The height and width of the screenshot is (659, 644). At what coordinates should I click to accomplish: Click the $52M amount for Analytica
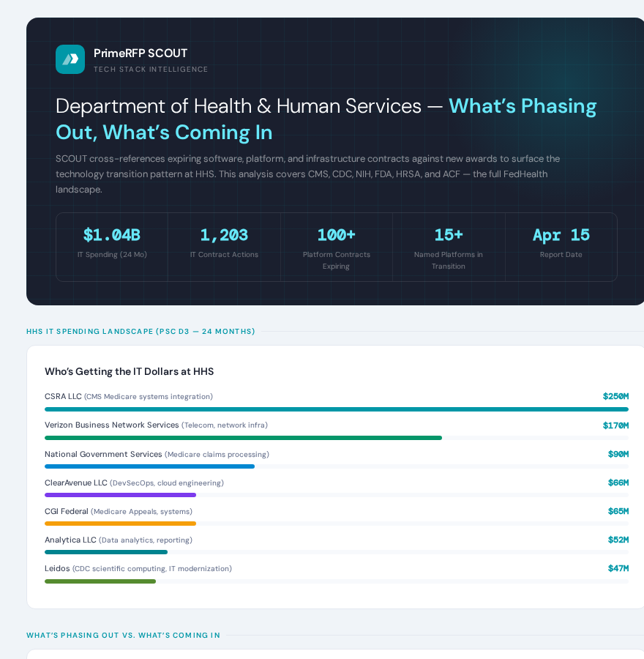click(618, 540)
